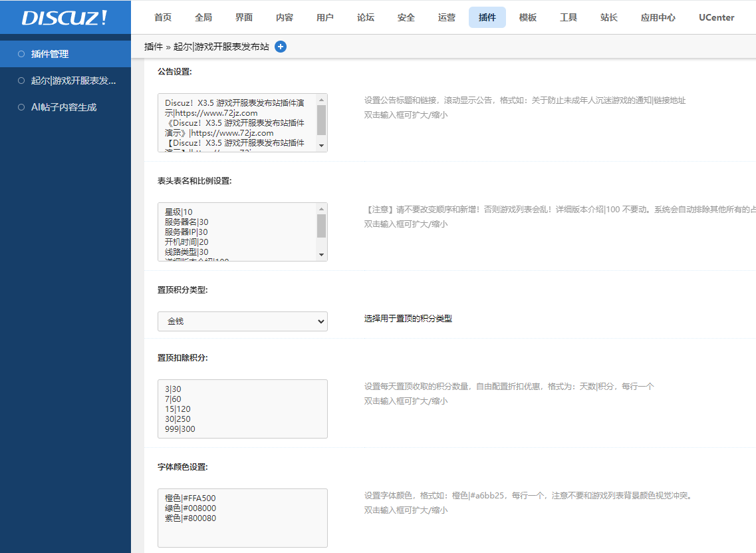756x553 pixels.
Task: Click inside the 置顶扣除积分 textarea
Action: coord(243,409)
